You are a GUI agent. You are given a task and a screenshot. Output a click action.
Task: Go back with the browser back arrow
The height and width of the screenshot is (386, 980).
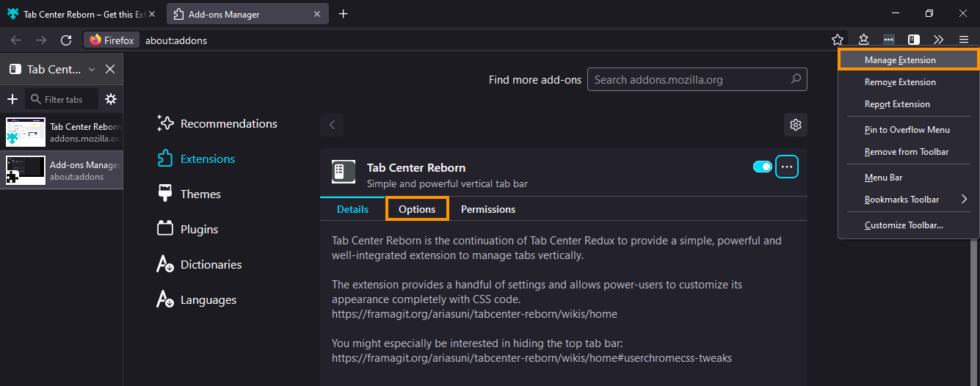pos(16,40)
